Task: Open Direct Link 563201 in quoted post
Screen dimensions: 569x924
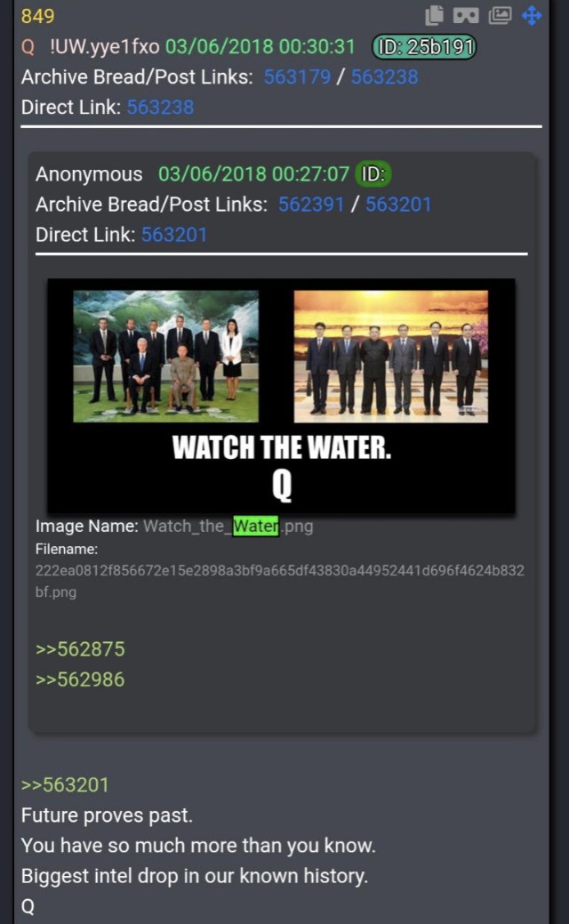Action: [x=173, y=235]
